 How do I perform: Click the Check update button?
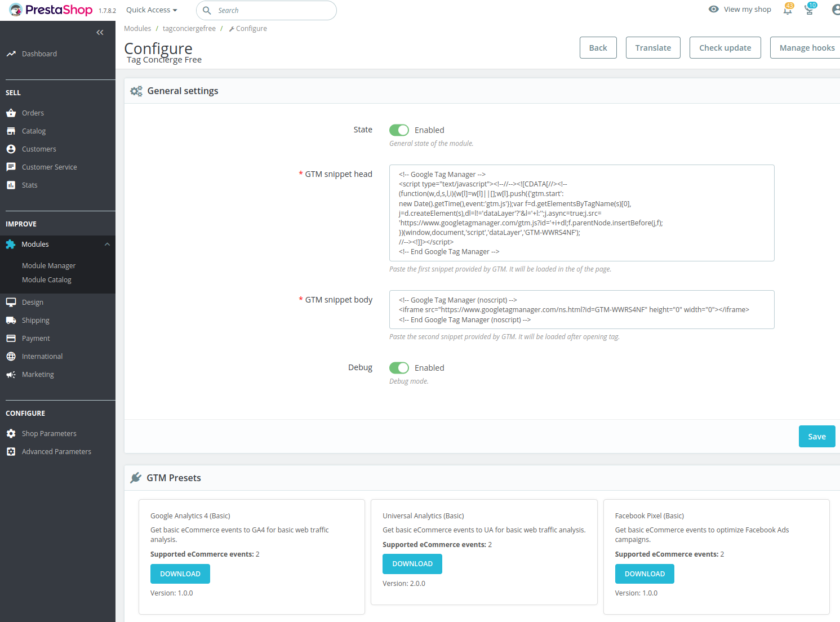pyautogui.click(x=725, y=48)
